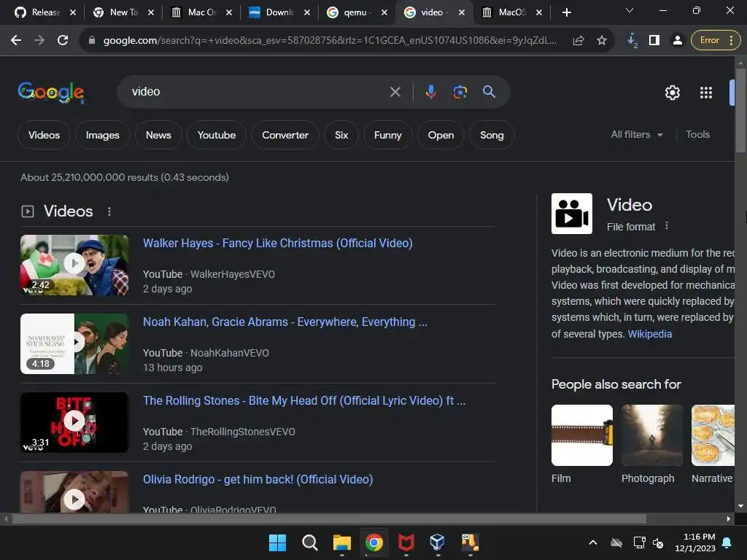This screenshot has height=560, width=747.
Task: Play Noah Kahan video thumbnail
Action: click(74, 343)
